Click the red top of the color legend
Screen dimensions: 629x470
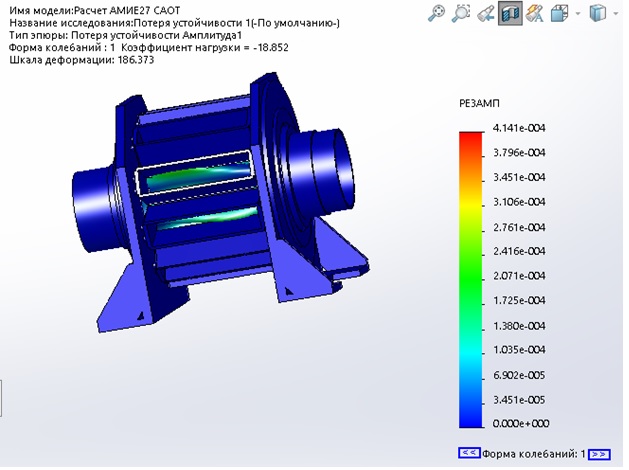pyautogui.click(x=471, y=138)
